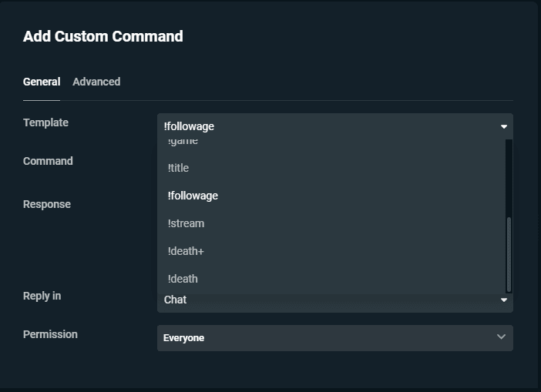Click the Command field label

click(48, 161)
